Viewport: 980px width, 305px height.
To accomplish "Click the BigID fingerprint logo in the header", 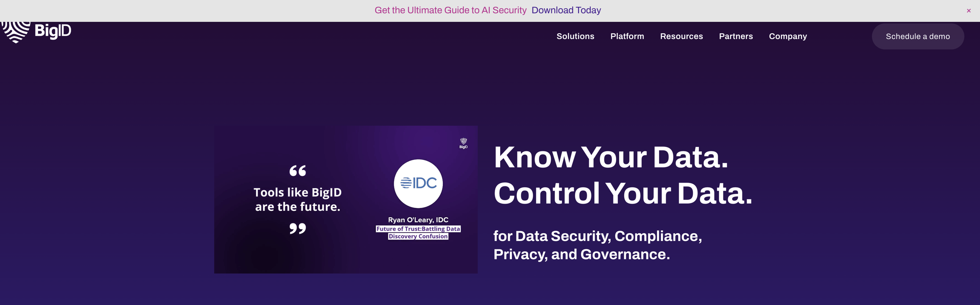I will [x=15, y=32].
